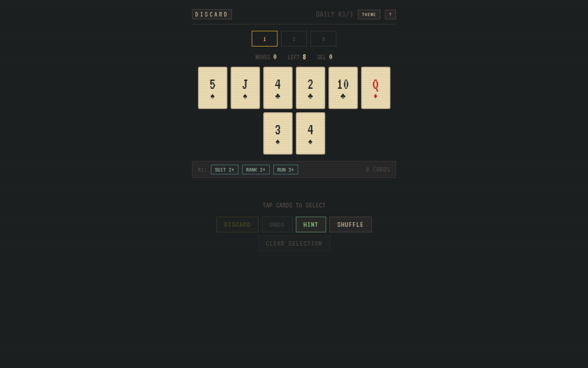Toggle the color theme with THEME button
This screenshot has height=368, width=588.
(369, 15)
